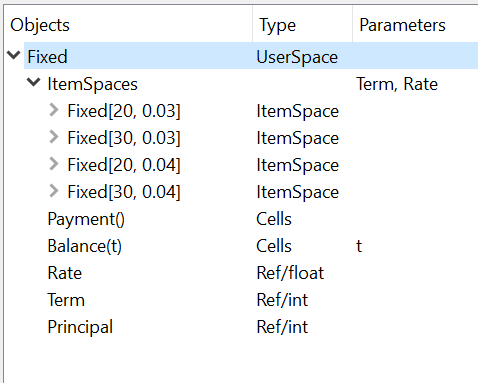Viewport: 478px width, 383px height.
Task: Click the Ref/float type cell
Action: click(x=290, y=273)
